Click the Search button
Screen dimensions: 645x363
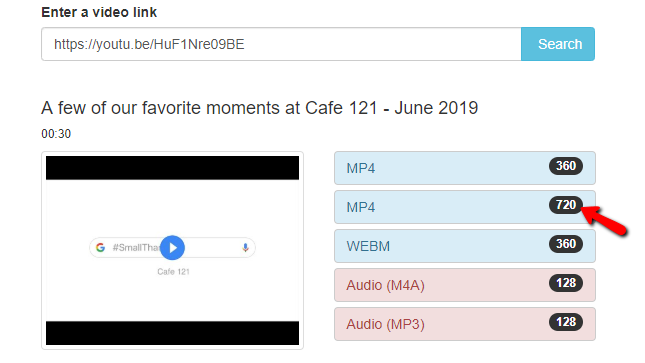click(x=558, y=44)
